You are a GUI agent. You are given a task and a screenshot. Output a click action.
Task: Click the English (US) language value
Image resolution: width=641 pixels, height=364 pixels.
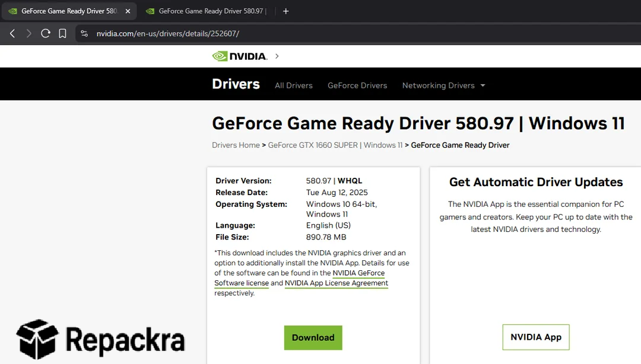(328, 225)
